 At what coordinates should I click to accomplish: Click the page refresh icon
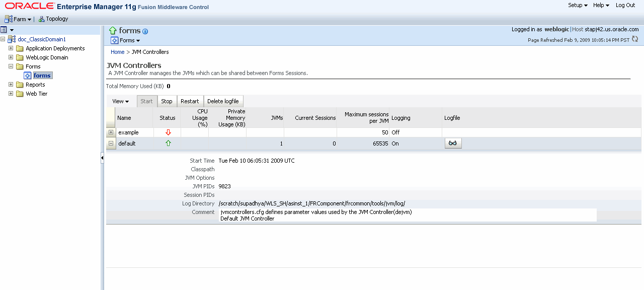tap(635, 39)
